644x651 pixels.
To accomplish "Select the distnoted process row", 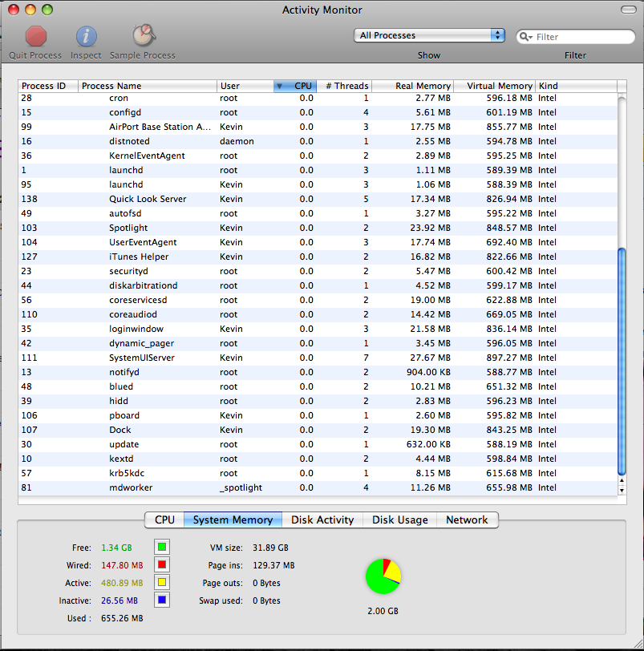I will pos(318,142).
